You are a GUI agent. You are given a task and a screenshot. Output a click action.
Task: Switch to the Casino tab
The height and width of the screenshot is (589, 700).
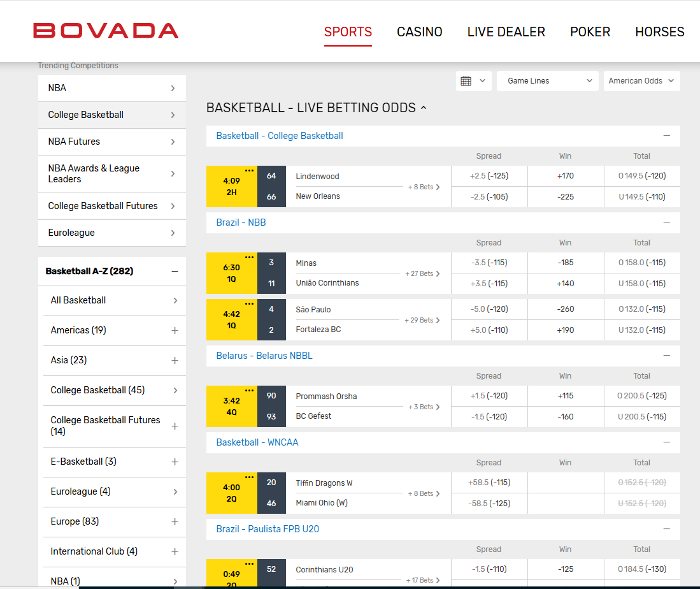[419, 32]
